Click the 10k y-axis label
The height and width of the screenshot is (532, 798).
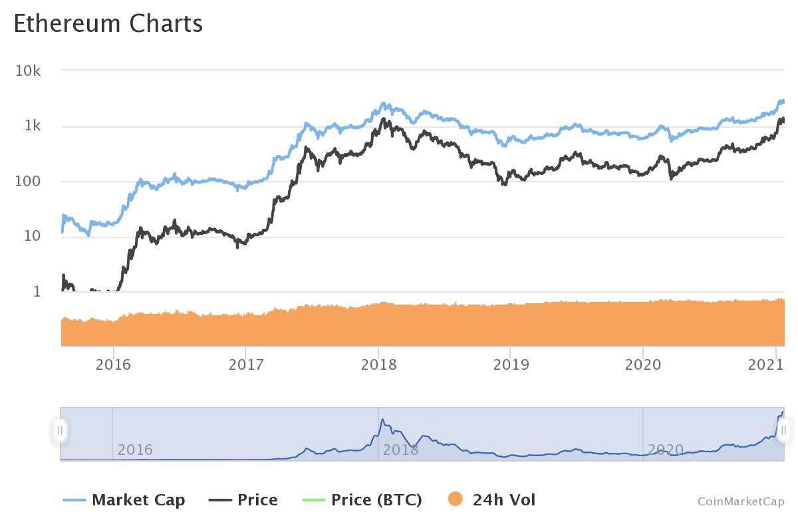pyautogui.click(x=28, y=70)
